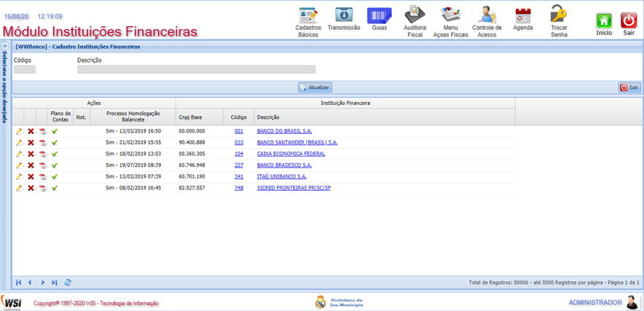Open PDF for the Banco do Brasil S.A. row

[43, 132]
